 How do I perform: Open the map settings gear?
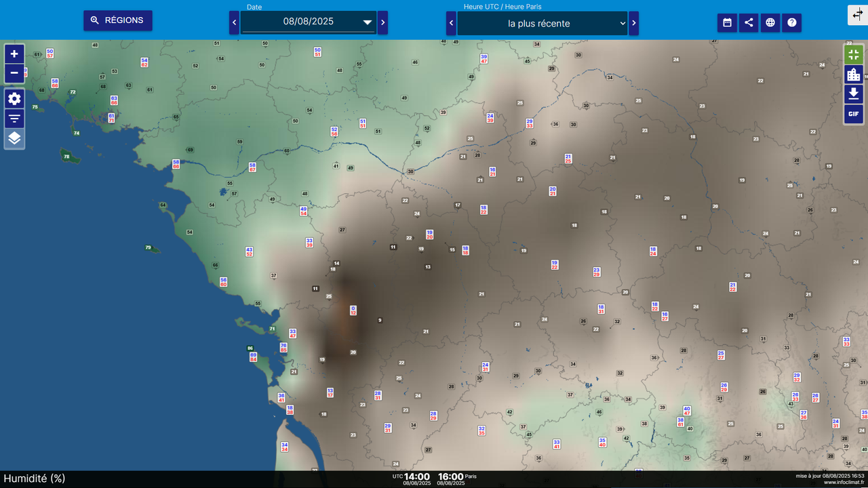(14, 99)
